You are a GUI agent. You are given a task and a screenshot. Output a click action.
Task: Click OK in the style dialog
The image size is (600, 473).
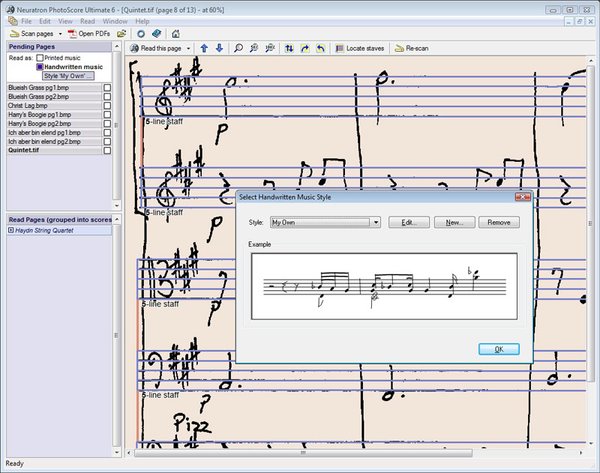499,349
